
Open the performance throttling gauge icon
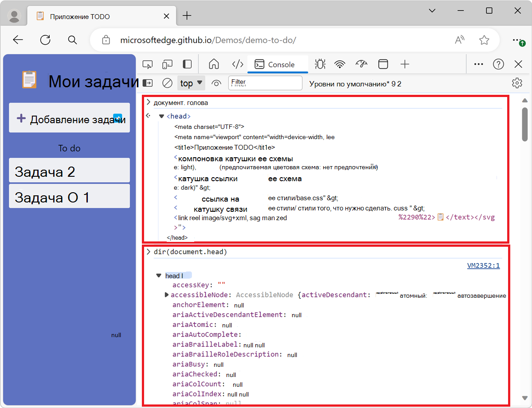(361, 64)
